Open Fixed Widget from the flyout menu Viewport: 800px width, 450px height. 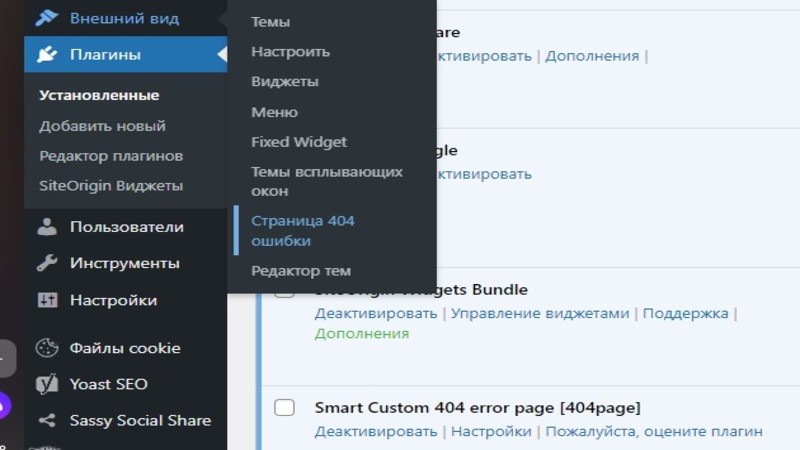298,142
